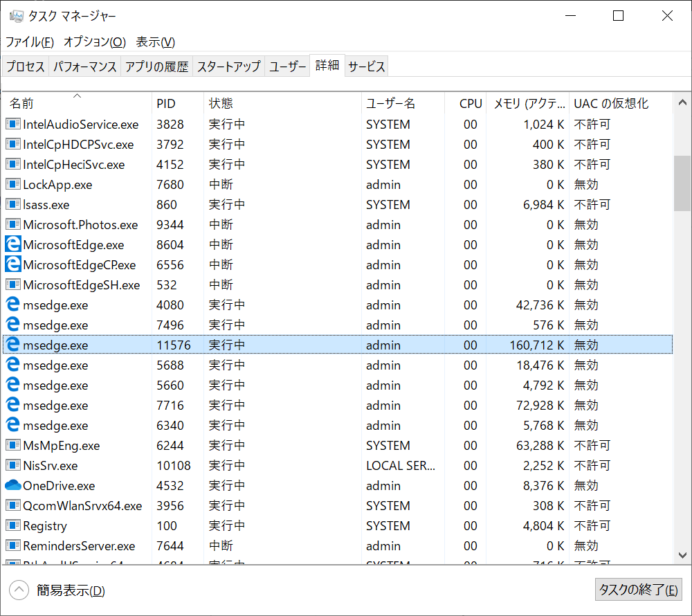The width and height of the screenshot is (692, 616).
Task: Sort by the ユーザー名 column header
Action: click(x=403, y=103)
